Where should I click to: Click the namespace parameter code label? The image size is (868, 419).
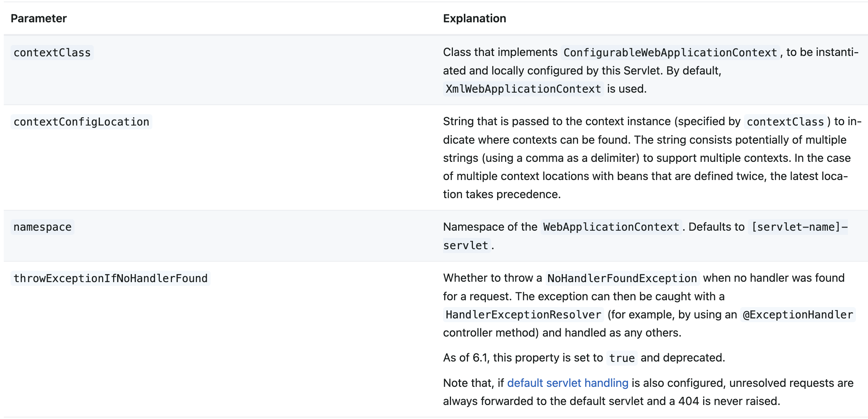[42, 227]
